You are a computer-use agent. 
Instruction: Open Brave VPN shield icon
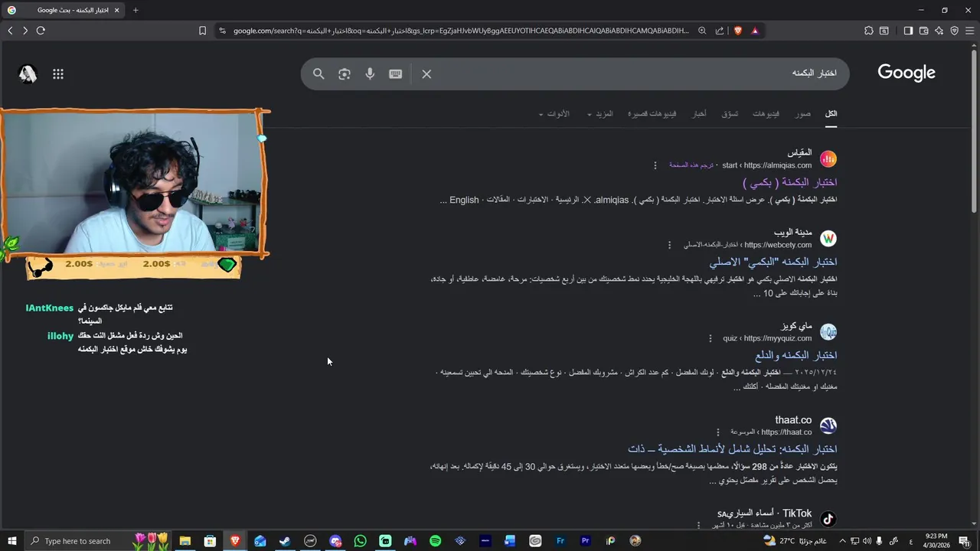(955, 31)
